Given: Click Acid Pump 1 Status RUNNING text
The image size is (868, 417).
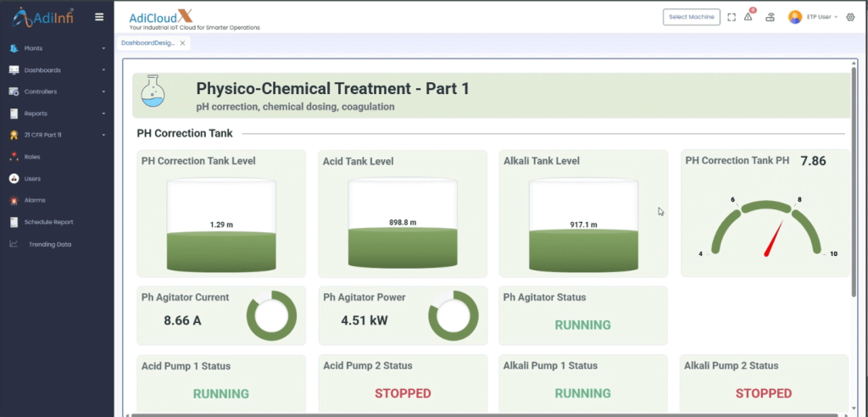Looking at the screenshot, I should [x=221, y=394].
